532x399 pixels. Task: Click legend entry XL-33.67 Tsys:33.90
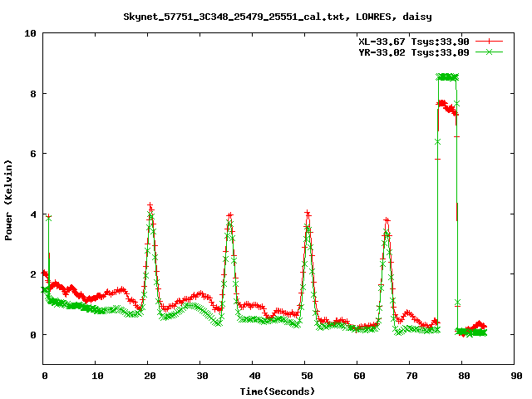(414, 42)
